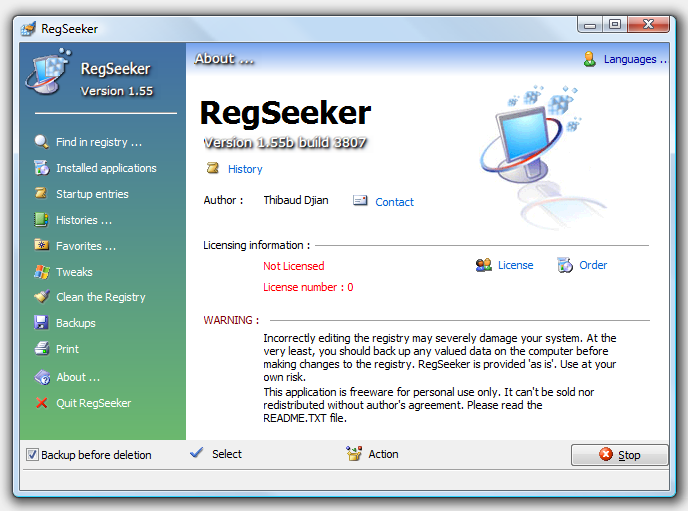
Task: Maximize the RegSeeker window
Action: (615, 25)
